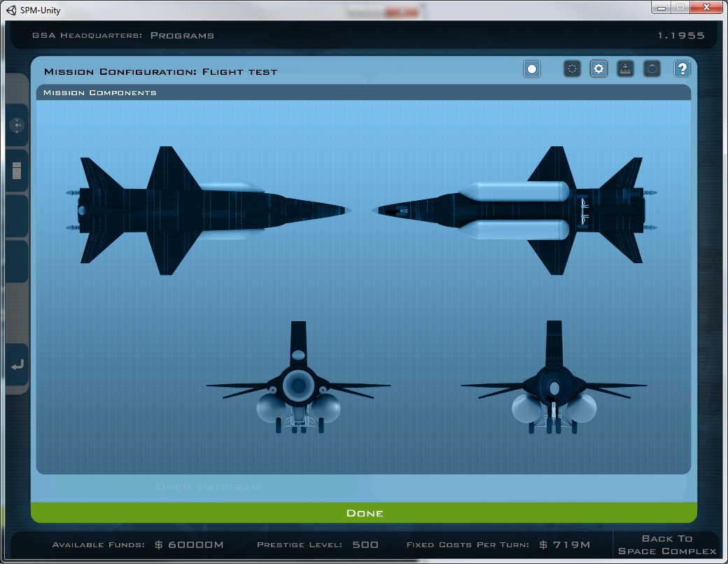Select the spaceplane front view blueprint
This screenshot has height=564, width=728.
click(554, 377)
